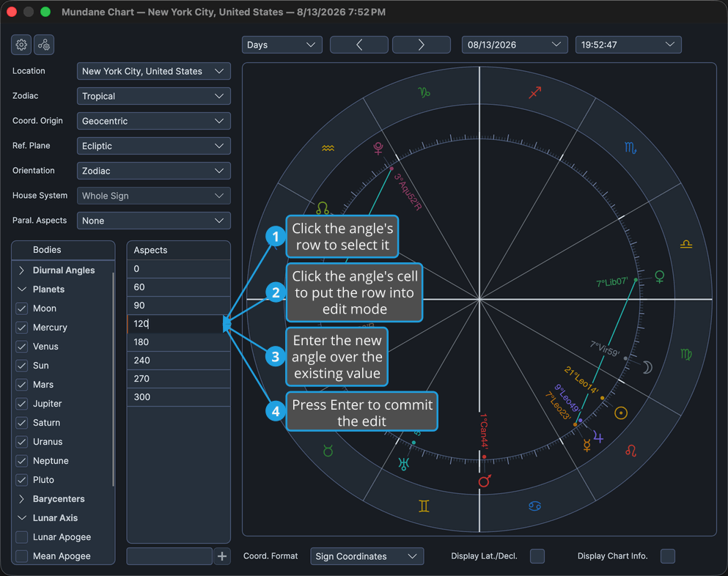
Task: Click the Gemini sign symbol
Action: click(x=424, y=506)
